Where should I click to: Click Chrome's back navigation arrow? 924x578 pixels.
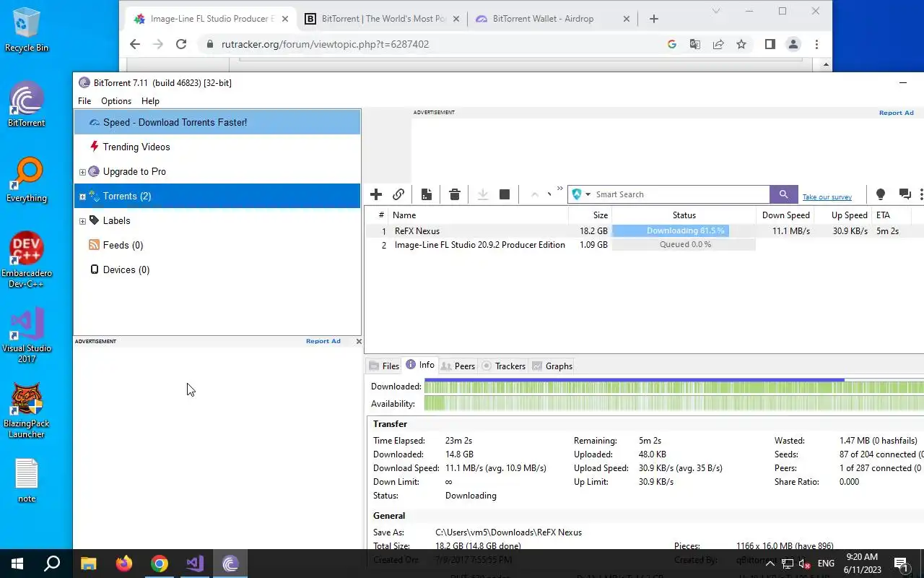click(135, 44)
